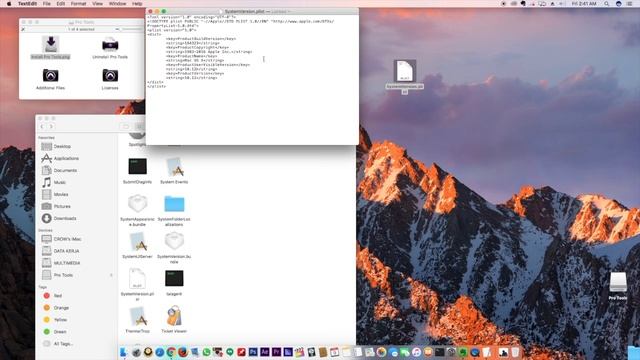Screen dimensions: 640x360
Task: Select the tailspind file in Finder
Action: [174, 278]
